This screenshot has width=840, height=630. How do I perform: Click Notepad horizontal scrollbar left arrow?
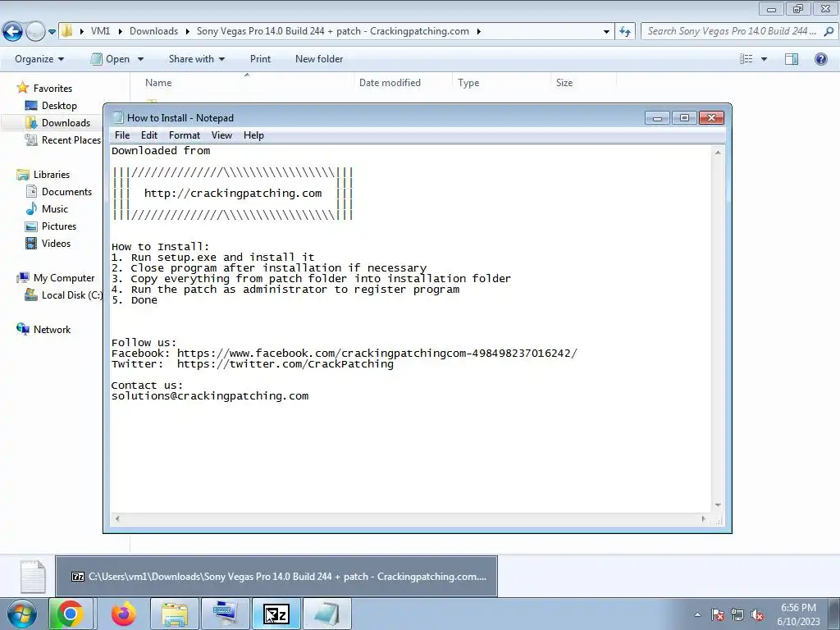pyautogui.click(x=117, y=518)
